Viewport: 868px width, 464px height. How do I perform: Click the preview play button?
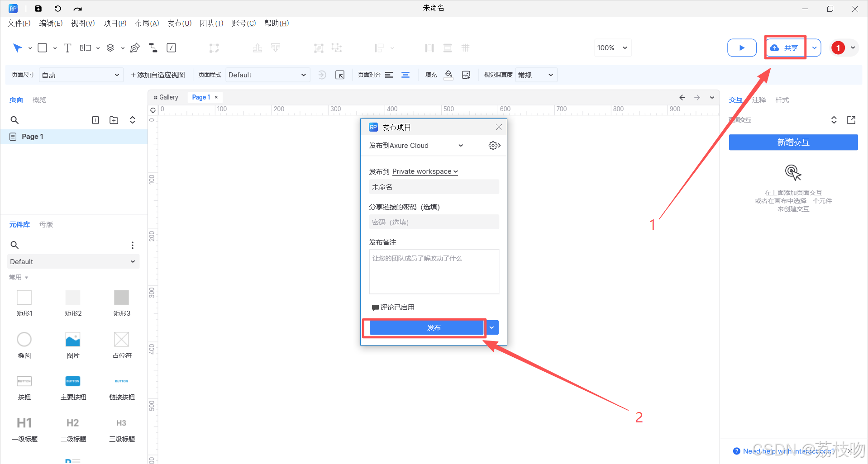tap(742, 48)
